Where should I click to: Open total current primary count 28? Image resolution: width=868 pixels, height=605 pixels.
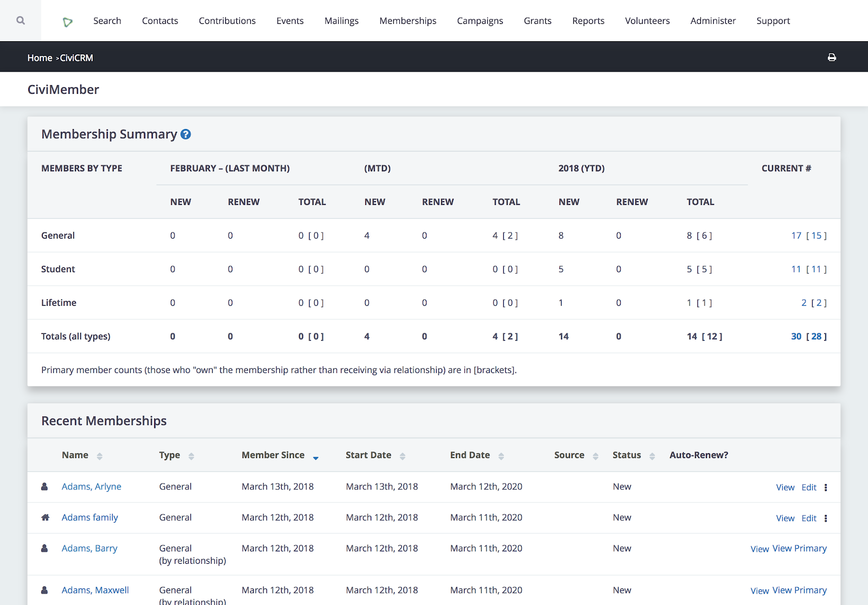click(x=817, y=337)
